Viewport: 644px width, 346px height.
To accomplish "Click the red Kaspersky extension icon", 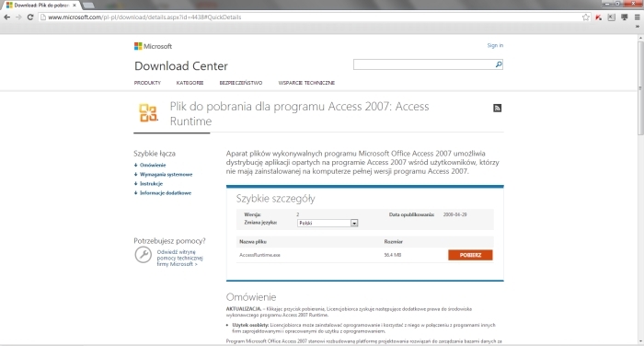I will pyautogui.click(x=599, y=17).
